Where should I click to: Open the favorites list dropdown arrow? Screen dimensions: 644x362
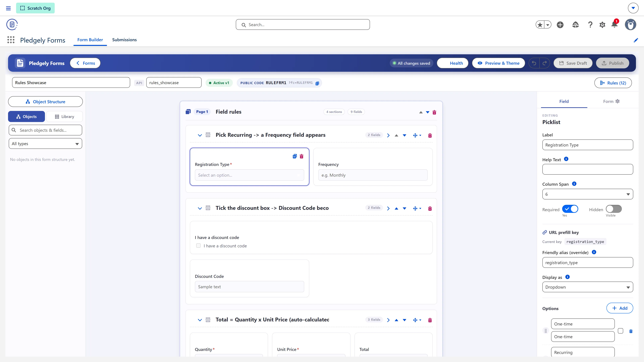pos(548,25)
